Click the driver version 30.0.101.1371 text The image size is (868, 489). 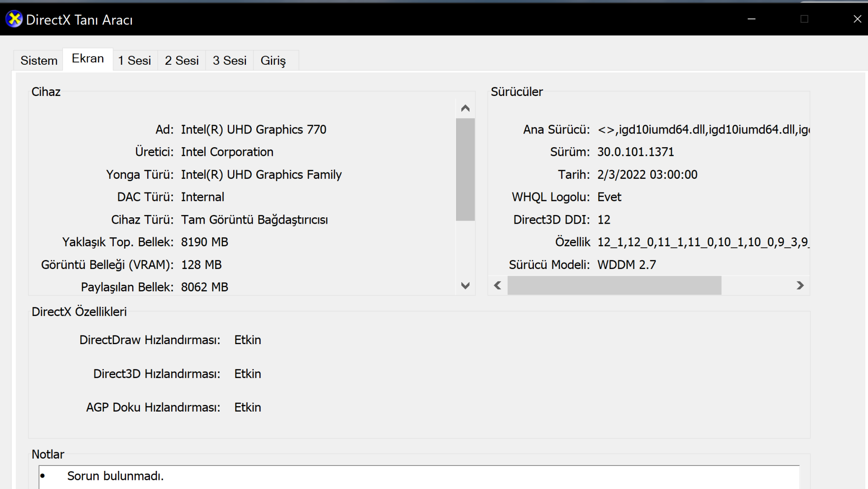click(635, 152)
